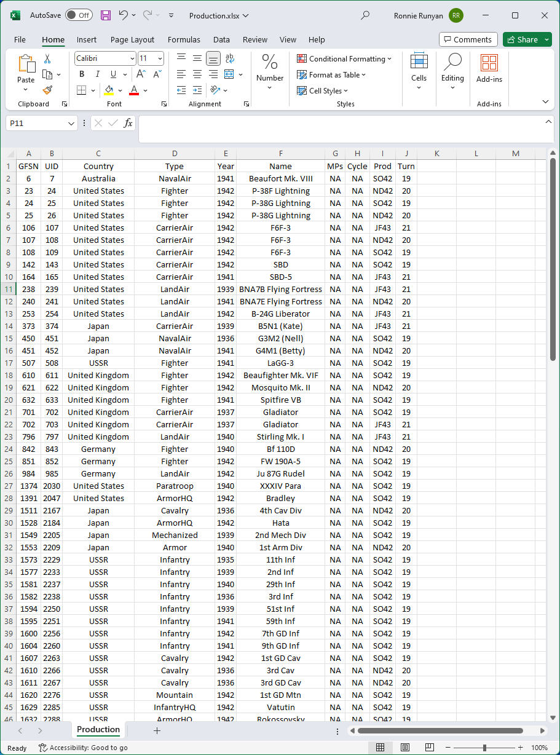Toggle Bold formatting
This screenshot has width=560, height=755.
(x=82, y=74)
